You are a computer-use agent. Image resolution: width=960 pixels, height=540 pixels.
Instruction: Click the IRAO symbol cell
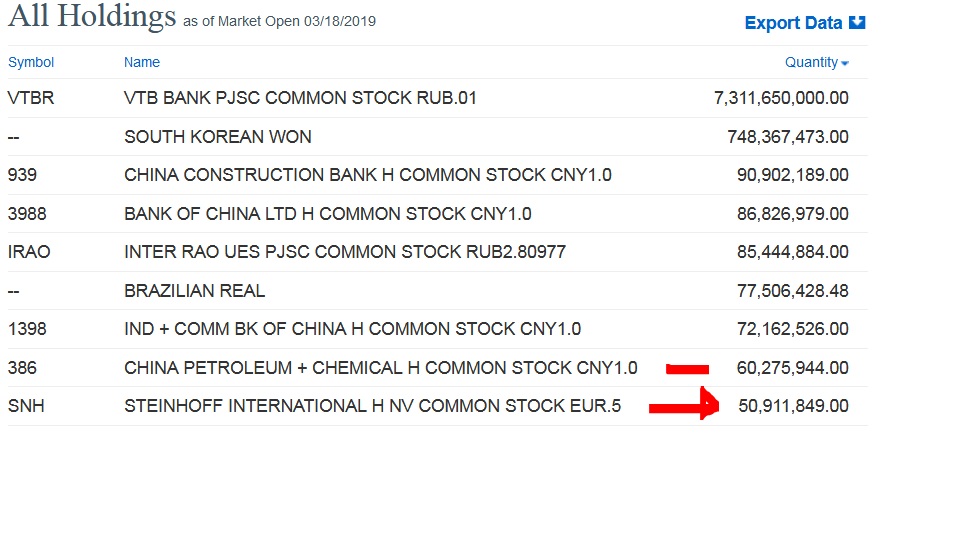tap(29, 252)
